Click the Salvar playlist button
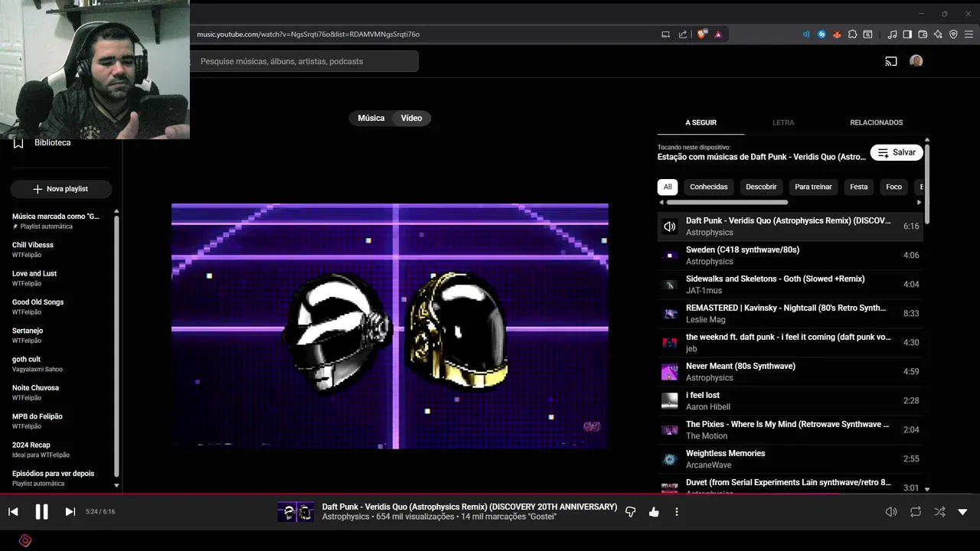 pos(897,152)
